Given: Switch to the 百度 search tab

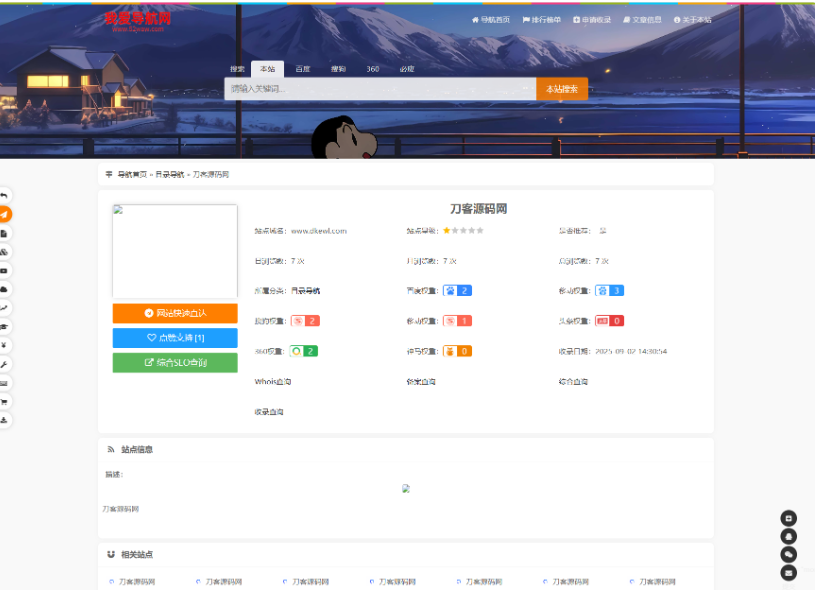Looking at the screenshot, I should 300,68.
